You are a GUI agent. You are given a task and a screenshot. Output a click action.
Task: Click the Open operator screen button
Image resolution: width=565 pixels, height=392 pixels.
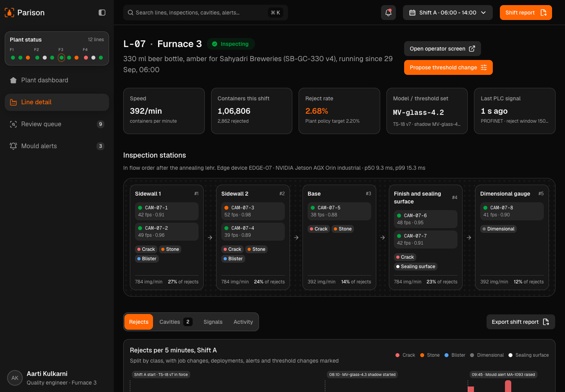coord(443,49)
